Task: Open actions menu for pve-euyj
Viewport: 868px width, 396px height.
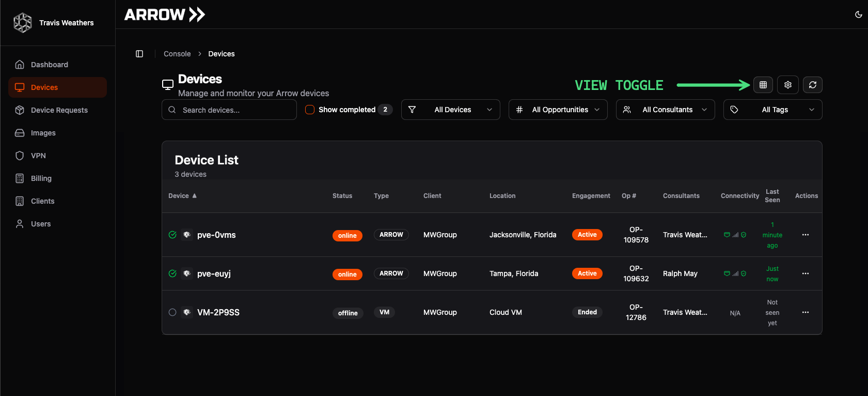Action: pos(805,273)
